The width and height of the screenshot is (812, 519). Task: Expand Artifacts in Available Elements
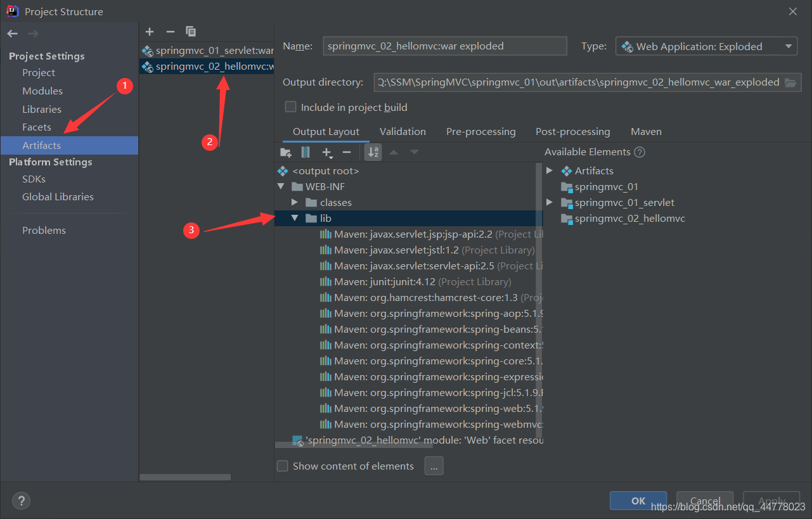coord(550,171)
